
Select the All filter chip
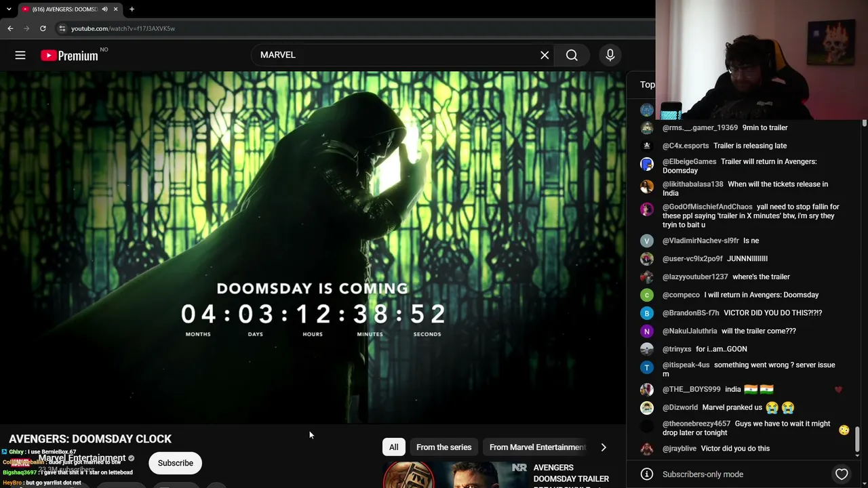click(393, 447)
